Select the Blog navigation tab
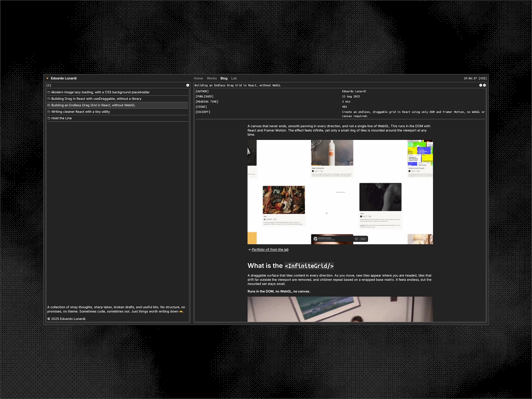This screenshot has height=399, width=532. 224,78
